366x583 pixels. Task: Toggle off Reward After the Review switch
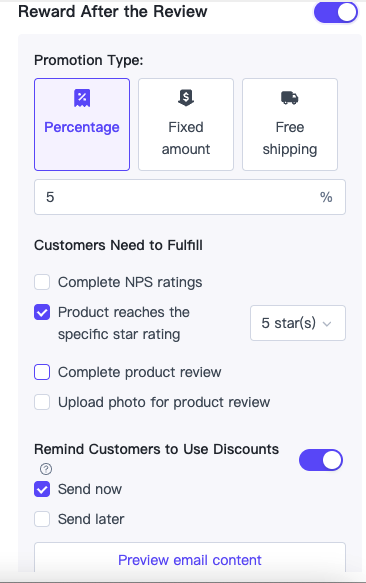click(336, 12)
